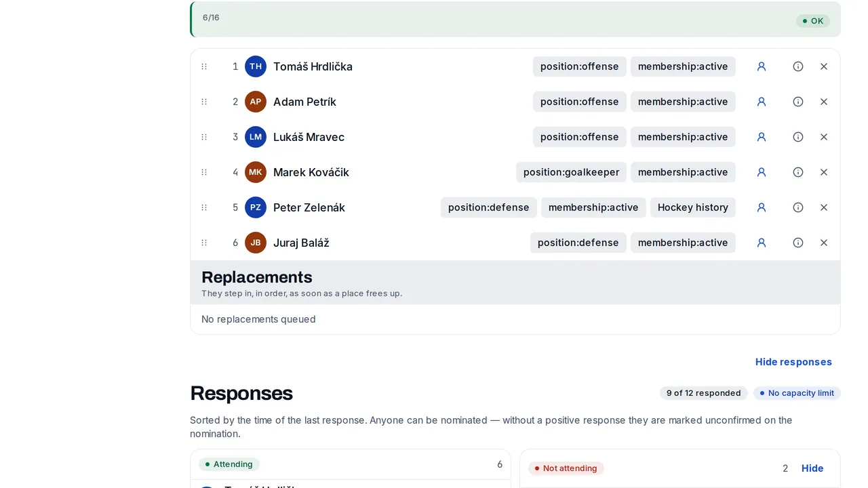
Task: Click the drag handle of Lukáš Mravec's row
Action: [x=204, y=137]
